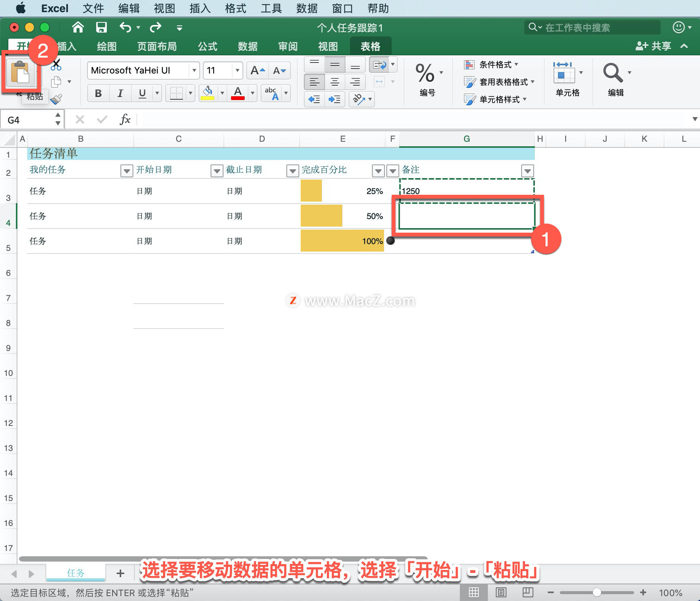Viewport: 700px width, 601px height.
Task: Switch to Page Break Preview in status bar
Action: click(x=528, y=592)
